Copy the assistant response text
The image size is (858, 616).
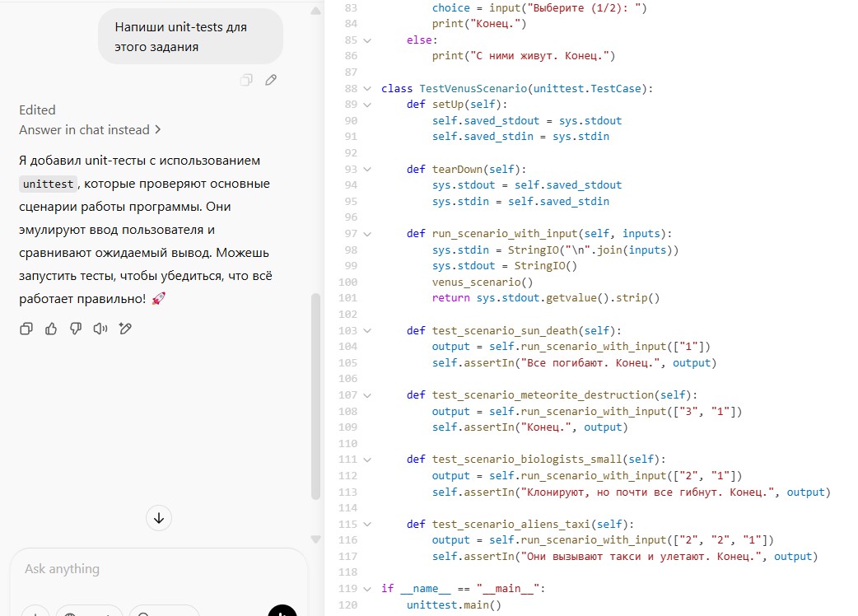click(x=26, y=329)
